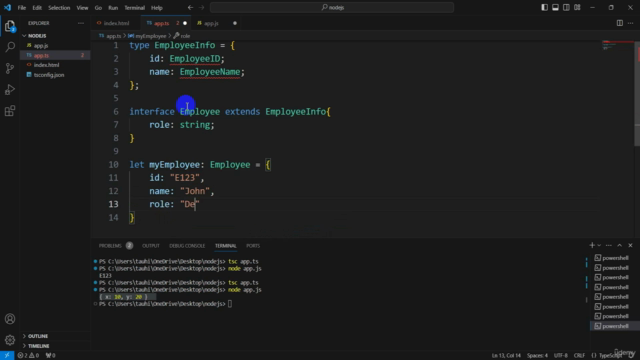Open the Accounts menu in the activity bar

[10, 319]
